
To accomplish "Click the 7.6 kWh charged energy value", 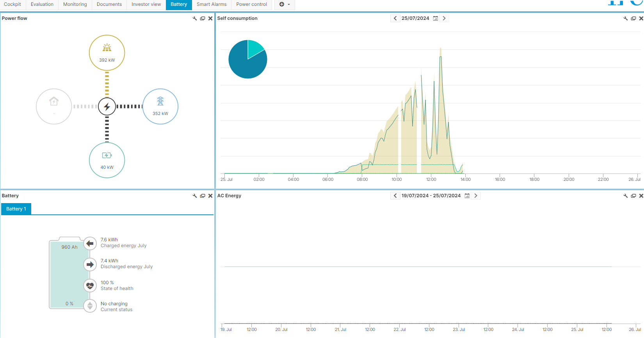I will click(109, 240).
